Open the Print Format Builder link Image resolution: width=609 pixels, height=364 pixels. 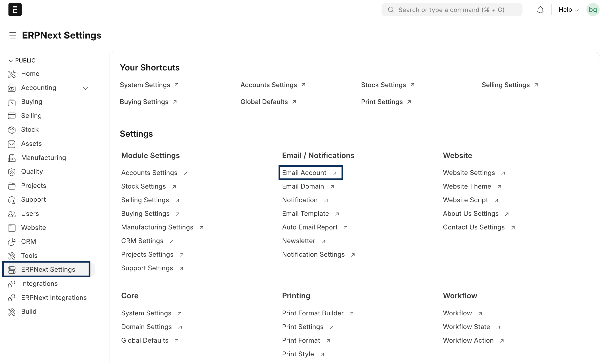coord(312,313)
